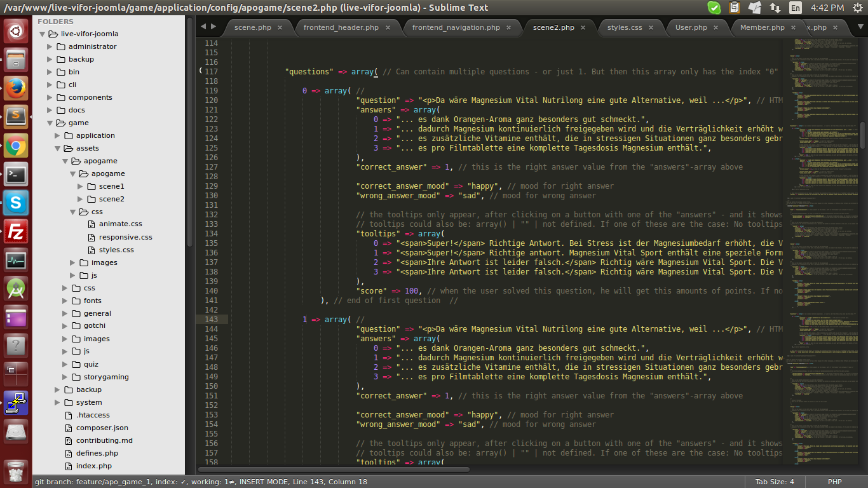
Task: Close the styles.css tab
Action: click(651, 28)
